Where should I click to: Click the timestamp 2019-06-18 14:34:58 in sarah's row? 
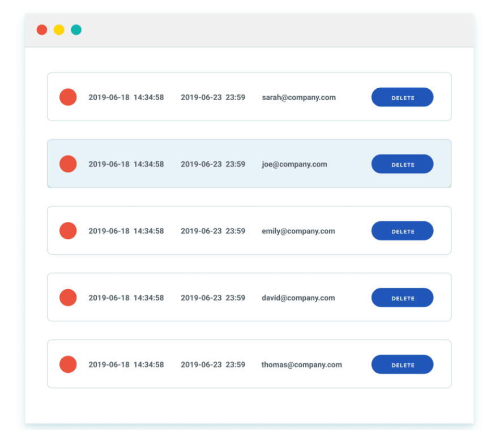[x=126, y=97]
